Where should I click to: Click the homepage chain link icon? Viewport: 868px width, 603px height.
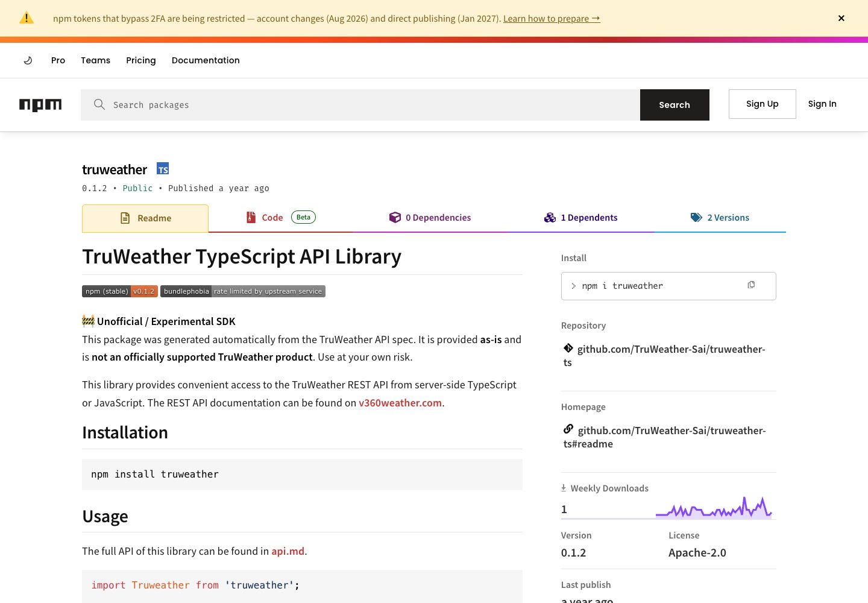click(568, 429)
